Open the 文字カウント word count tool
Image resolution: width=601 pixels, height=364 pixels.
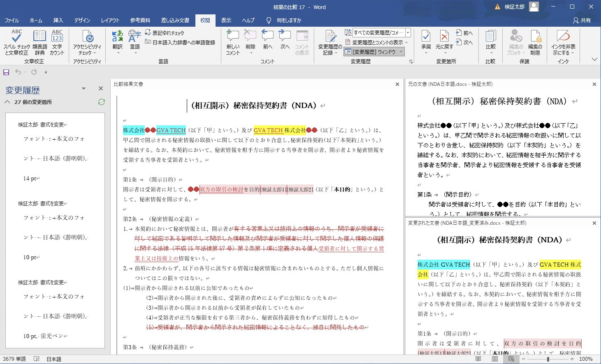point(57,42)
